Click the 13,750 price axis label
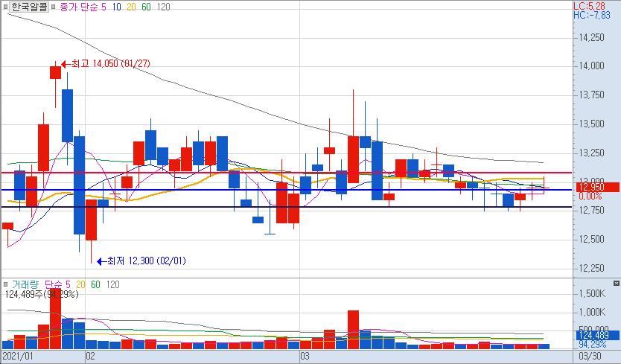621x364 pixels. [x=592, y=95]
